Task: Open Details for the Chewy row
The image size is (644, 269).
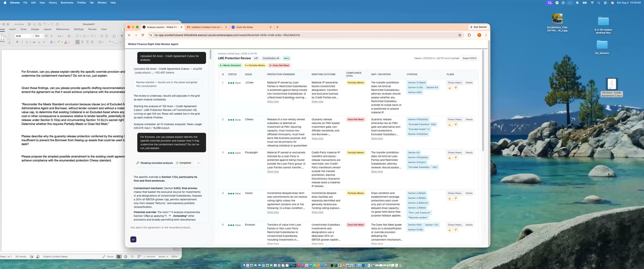Action: pos(469,119)
